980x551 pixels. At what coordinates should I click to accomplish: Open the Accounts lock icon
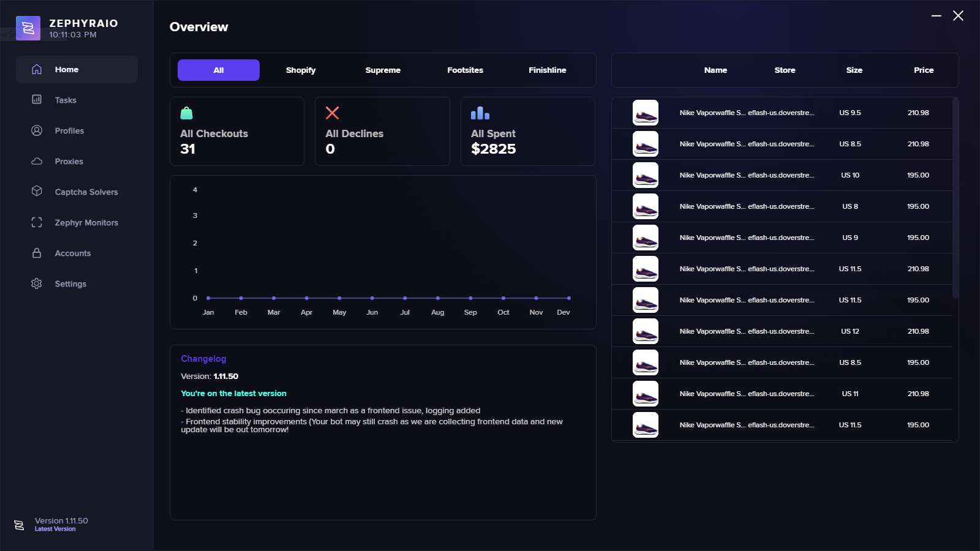coord(37,253)
